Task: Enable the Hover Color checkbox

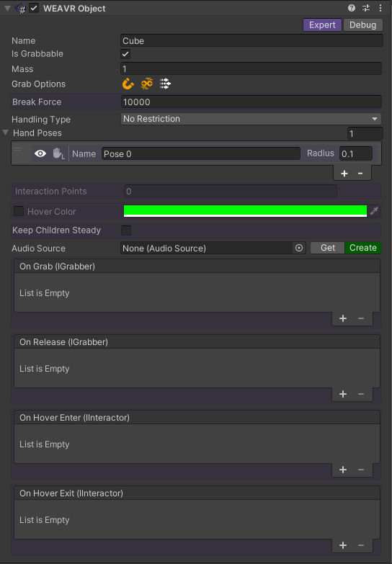Action: click(19, 211)
